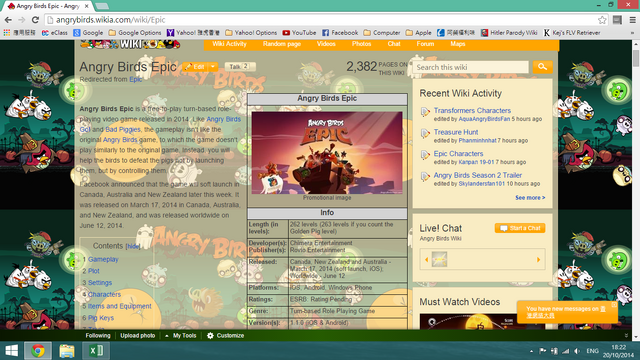Jump to Characters section in Contents

coord(104,294)
